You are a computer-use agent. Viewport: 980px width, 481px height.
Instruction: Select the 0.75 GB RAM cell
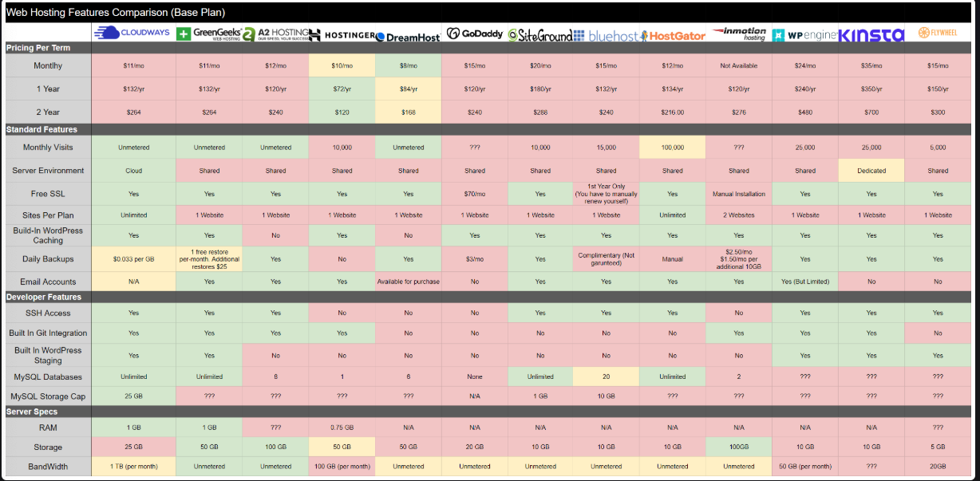click(342, 428)
